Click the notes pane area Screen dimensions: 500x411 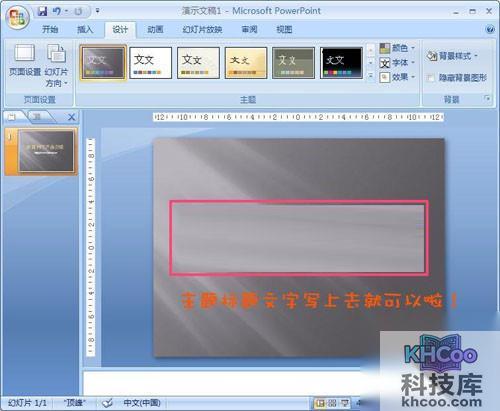(222, 383)
